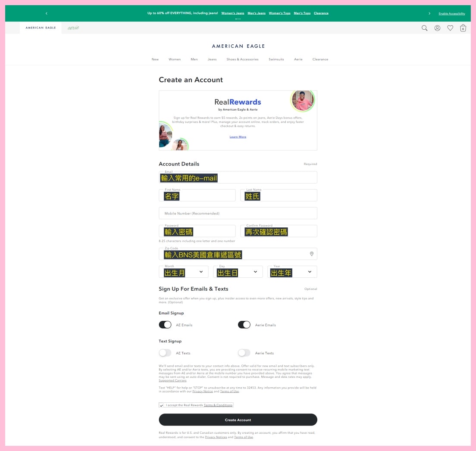Open the Shoes & Accessories menu

click(x=242, y=59)
